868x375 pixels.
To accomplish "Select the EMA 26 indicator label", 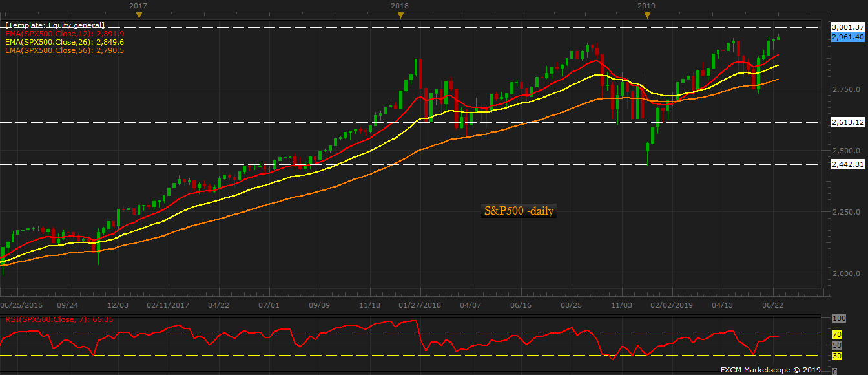I will click(x=65, y=41).
